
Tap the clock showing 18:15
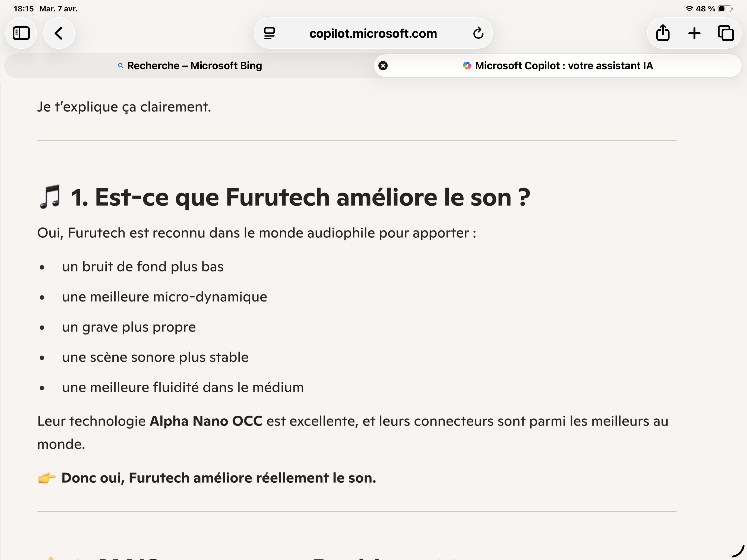click(23, 9)
